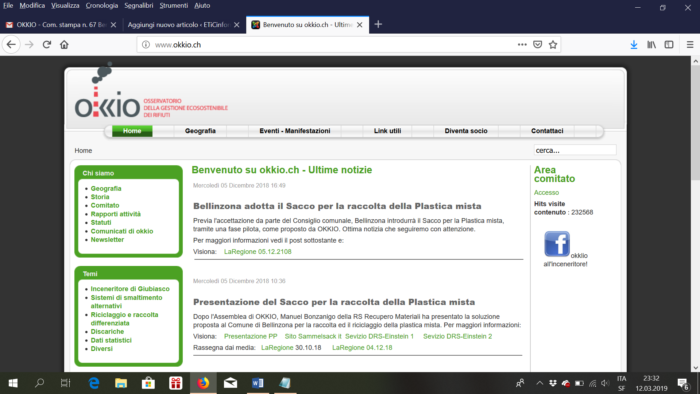Open the Visualizza menu
The width and height of the screenshot is (700, 394).
pos(65,5)
